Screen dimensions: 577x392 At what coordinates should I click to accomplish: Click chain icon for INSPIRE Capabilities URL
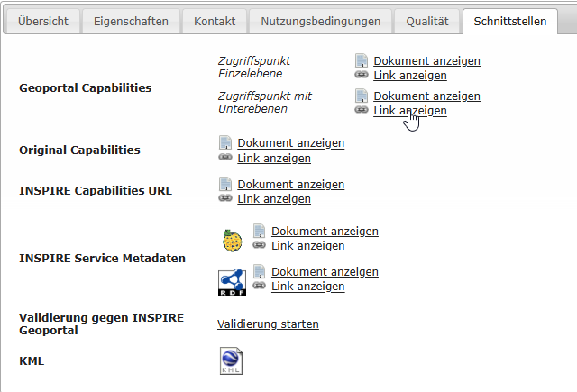coord(225,198)
